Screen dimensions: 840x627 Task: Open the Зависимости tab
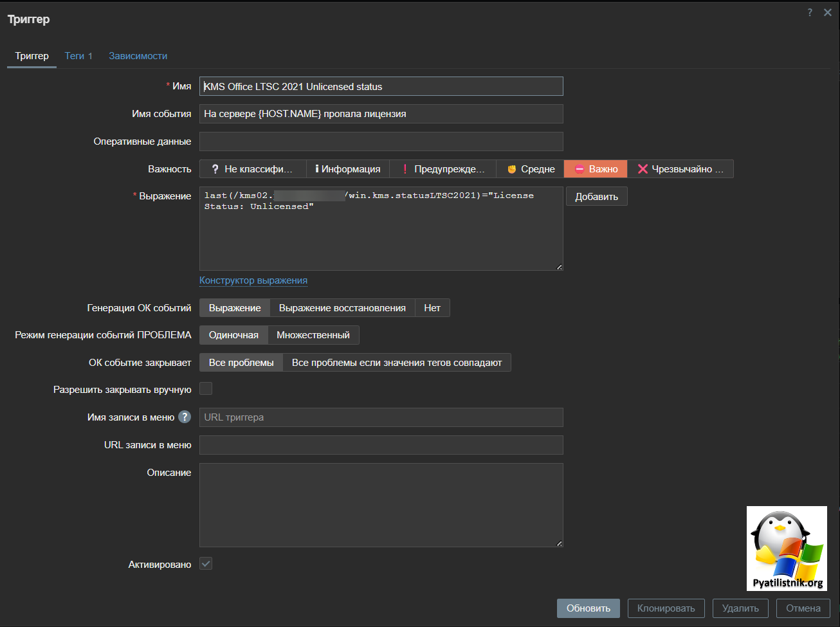(x=138, y=56)
